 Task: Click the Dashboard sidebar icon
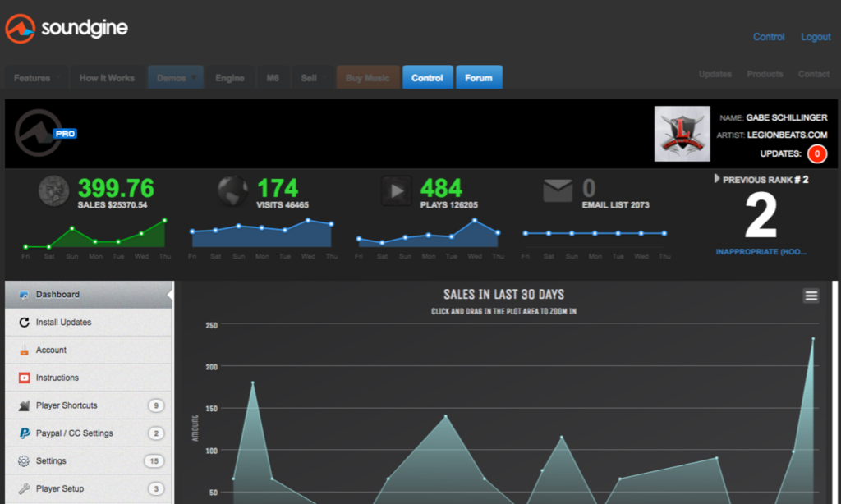[24, 295]
